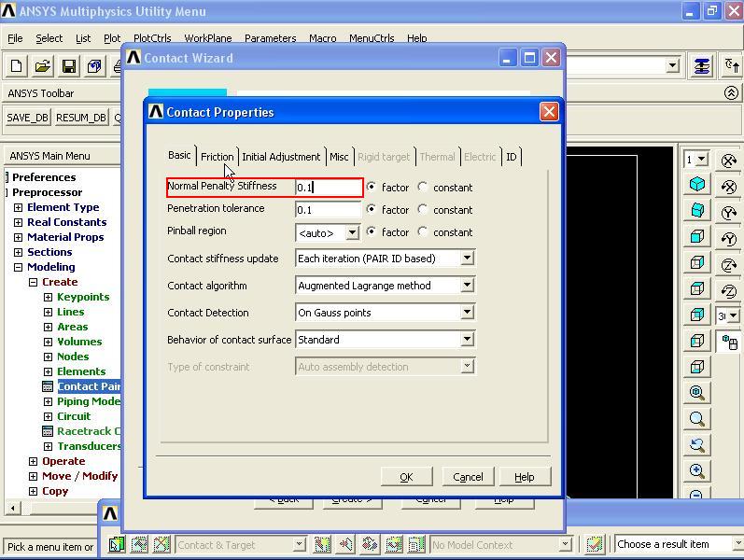This screenshot has height=560, width=744.
Task: Click Help in Contact Properties dialog
Action: pyautogui.click(x=525, y=477)
